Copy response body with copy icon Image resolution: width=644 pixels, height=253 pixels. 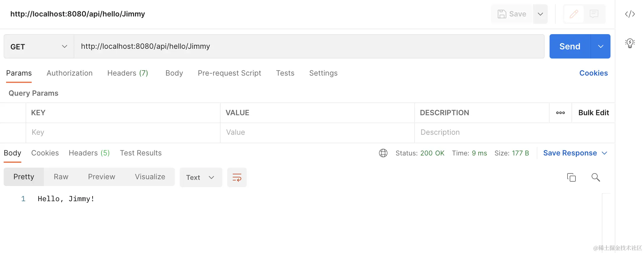click(x=571, y=177)
